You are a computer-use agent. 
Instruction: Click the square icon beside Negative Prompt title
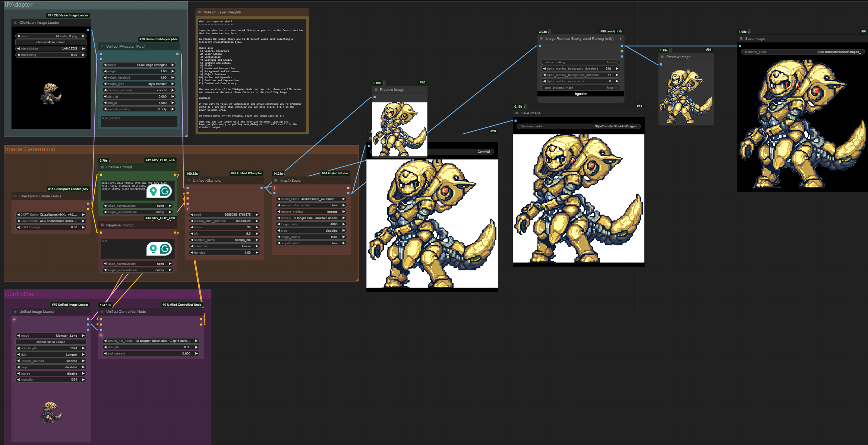102,225
